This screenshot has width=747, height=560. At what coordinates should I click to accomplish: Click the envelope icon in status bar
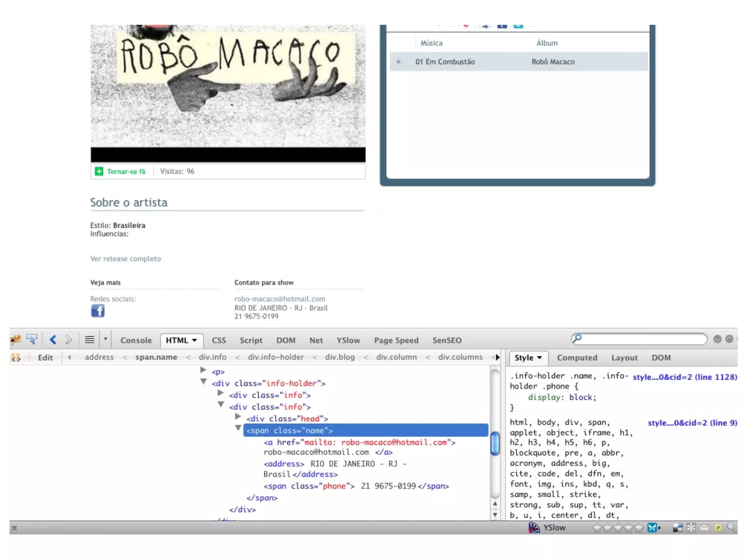point(704,528)
